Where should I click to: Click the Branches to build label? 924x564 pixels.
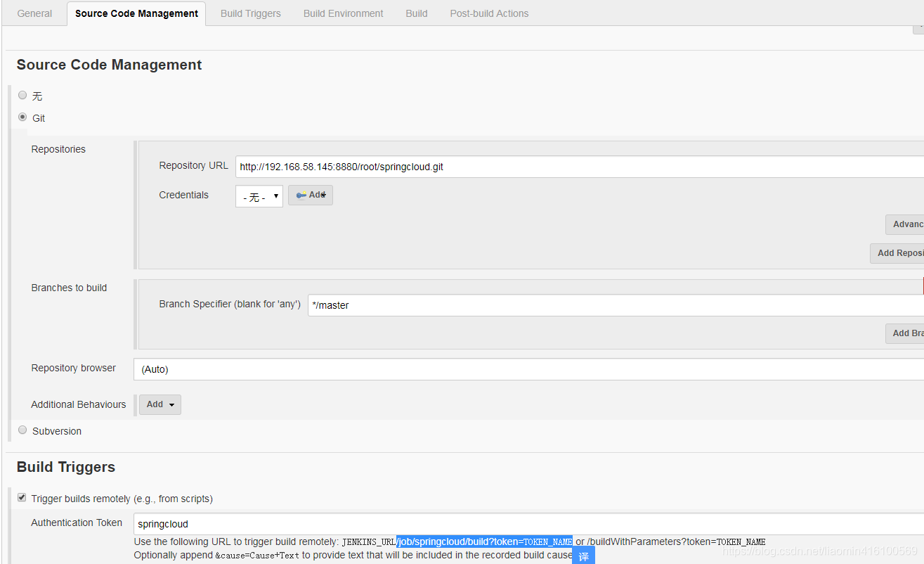tap(69, 288)
